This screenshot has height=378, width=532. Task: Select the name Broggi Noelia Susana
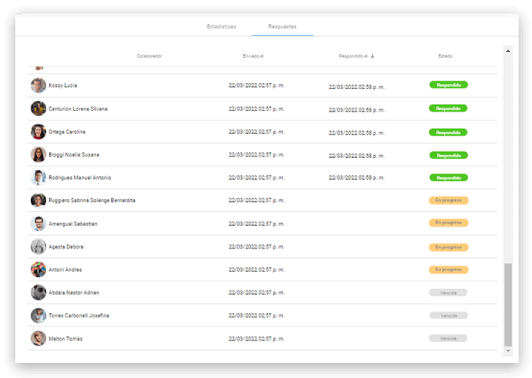click(74, 155)
